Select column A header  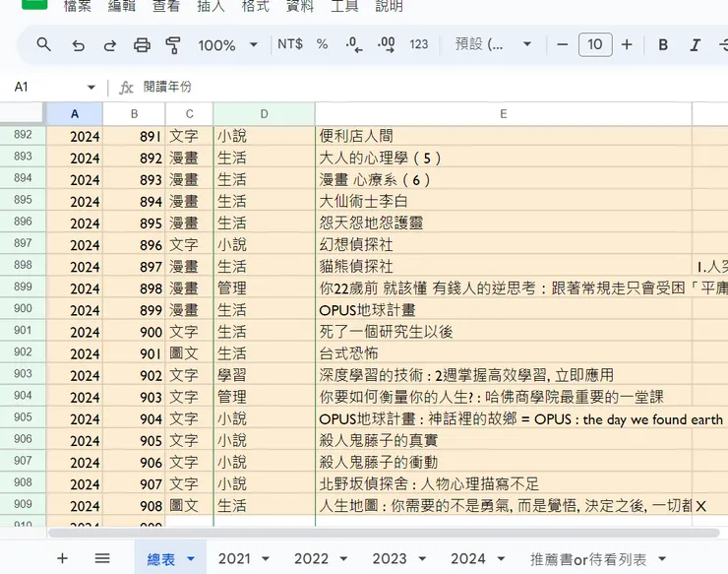pyautogui.click(x=75, y=114)
